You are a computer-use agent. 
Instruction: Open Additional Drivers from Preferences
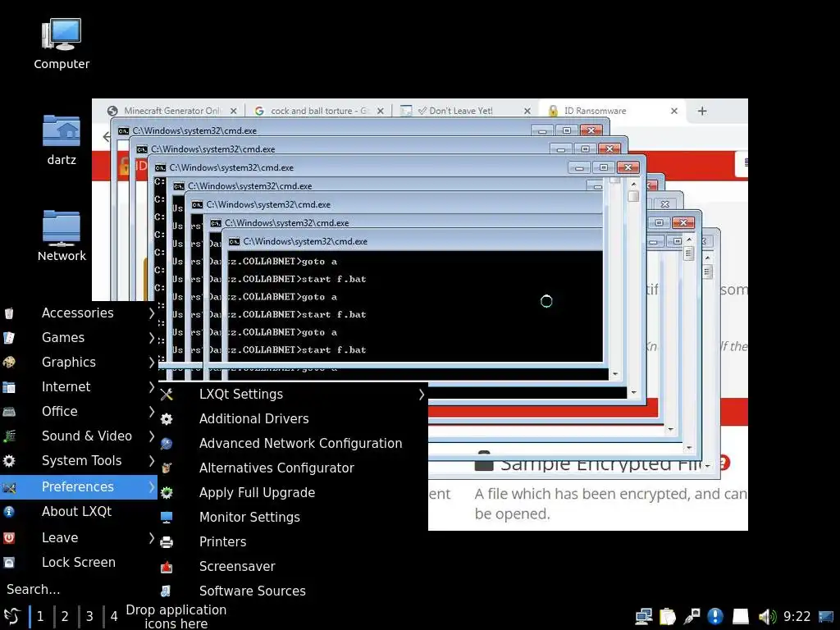(x=293, y=419)
